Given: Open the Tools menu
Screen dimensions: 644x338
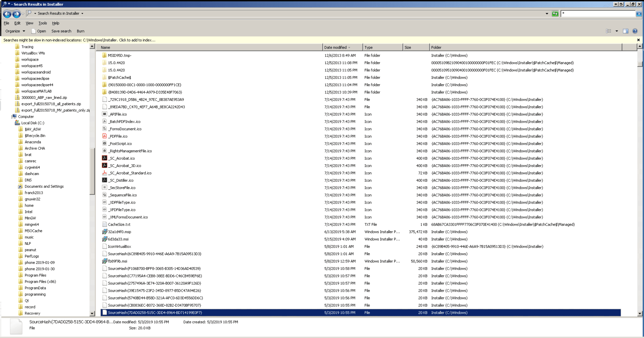Looking at the screenshot, I should coord(43,23).
